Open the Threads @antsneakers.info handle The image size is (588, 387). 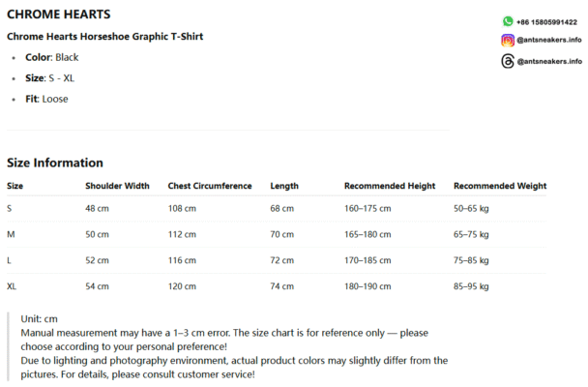549,62
